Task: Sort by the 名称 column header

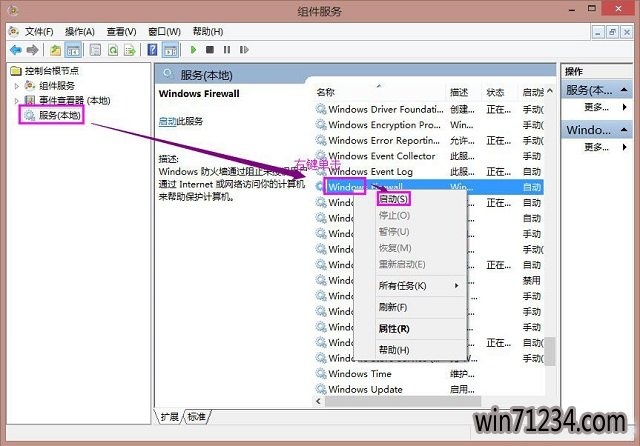Action: [x=380, y=92]
